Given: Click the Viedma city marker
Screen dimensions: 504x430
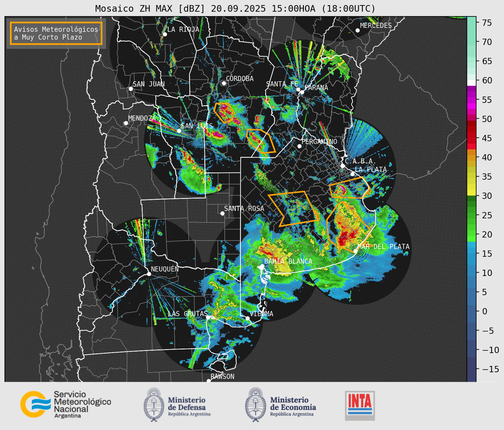Looking at the screenshot, I should coord(247,318).
